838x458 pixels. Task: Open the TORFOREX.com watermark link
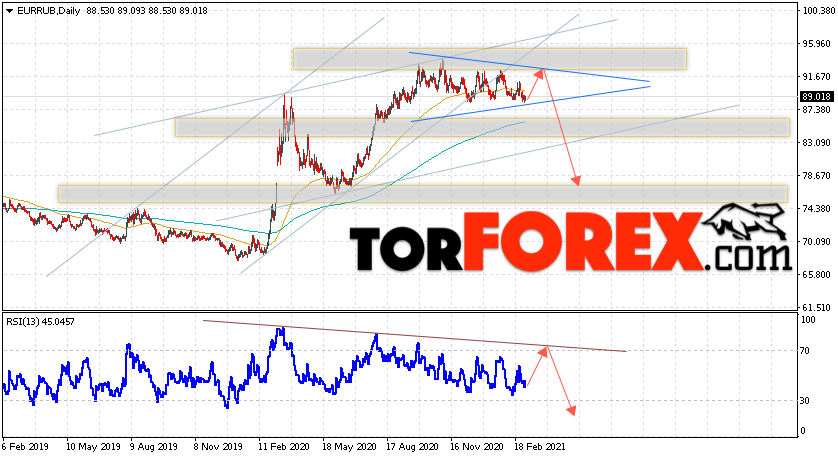click(570, 242)
